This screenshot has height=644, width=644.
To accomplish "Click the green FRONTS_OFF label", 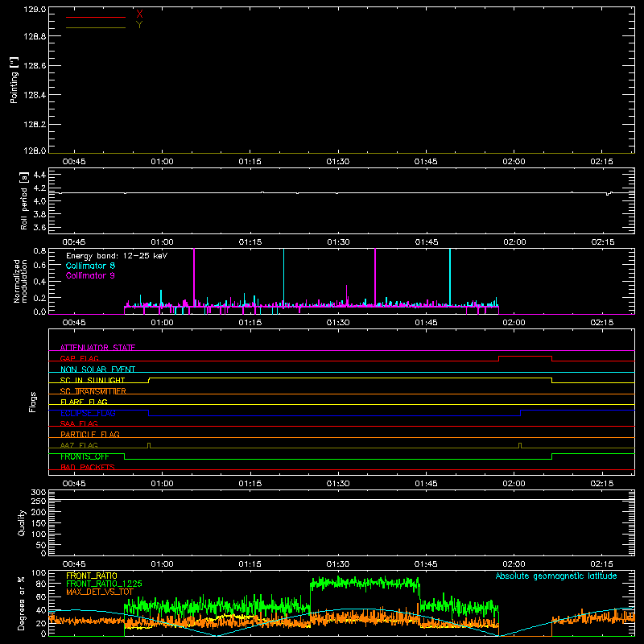I will [85, 456].
